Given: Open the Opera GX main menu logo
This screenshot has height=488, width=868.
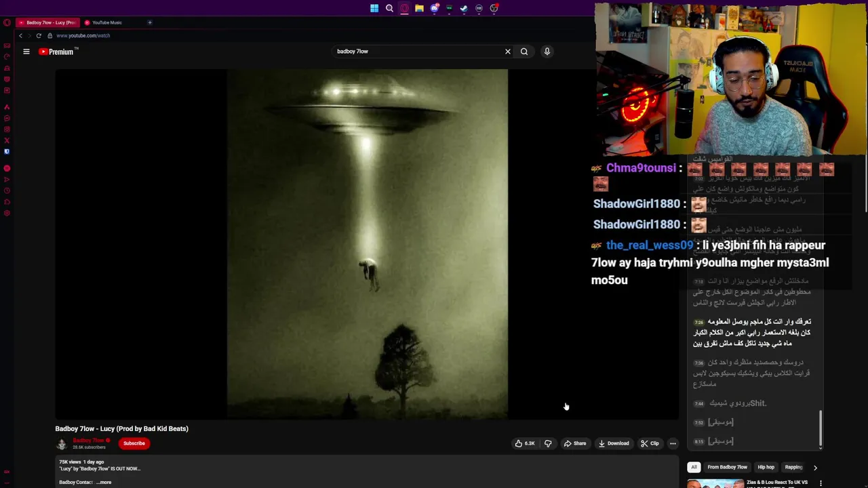Looking at the screenshot, I should 7,22.
